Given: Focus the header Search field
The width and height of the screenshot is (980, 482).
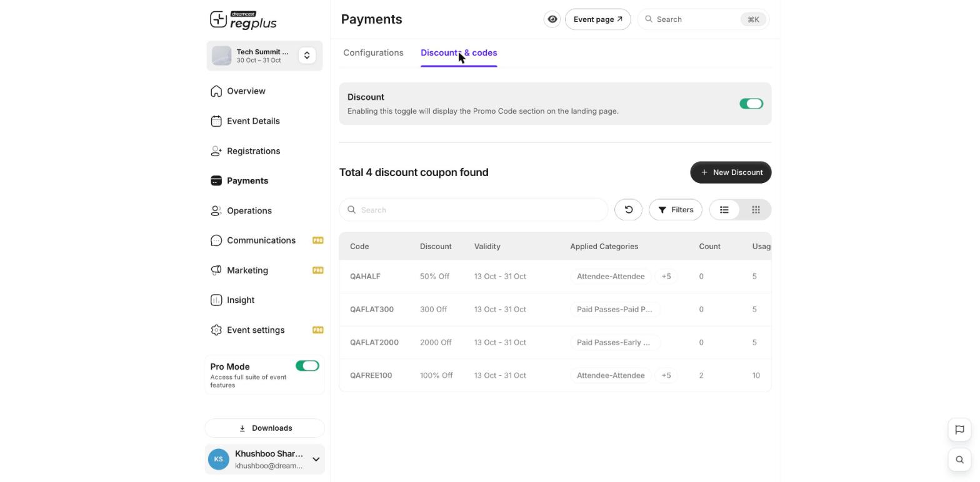Looking at the screenshot, I should (x=704, y=19).
